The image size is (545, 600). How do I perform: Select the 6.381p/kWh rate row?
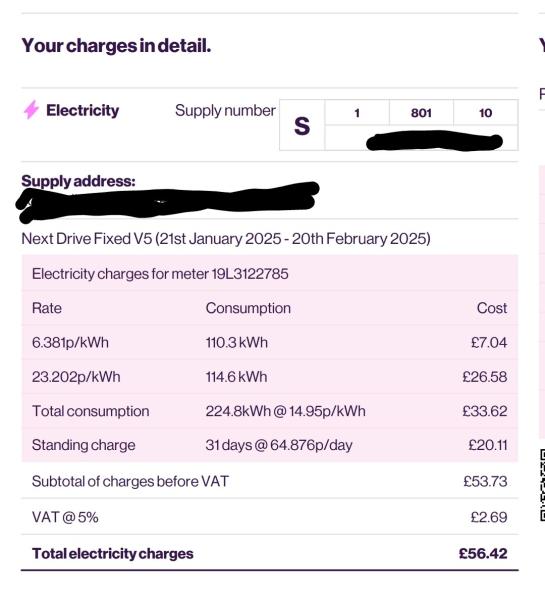pyautogui.click(x=270, y=342)
